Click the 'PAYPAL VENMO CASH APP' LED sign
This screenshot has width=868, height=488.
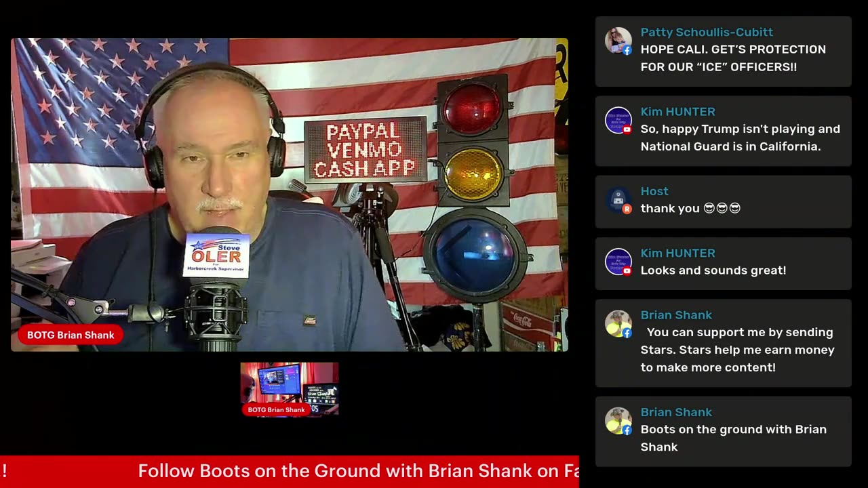[x=365, y=150]
